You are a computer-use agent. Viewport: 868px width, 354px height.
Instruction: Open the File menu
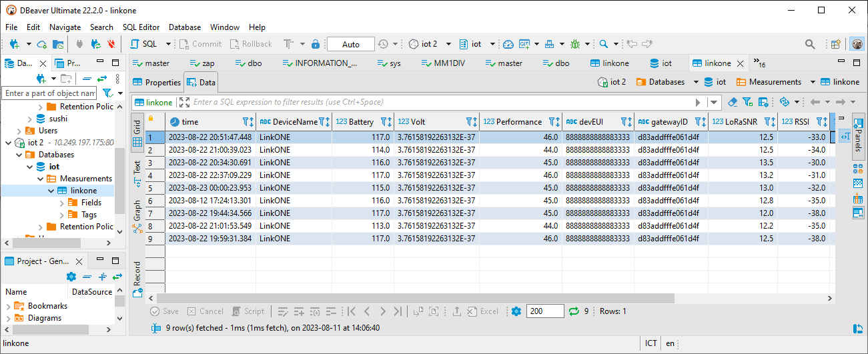pos(11,27)
